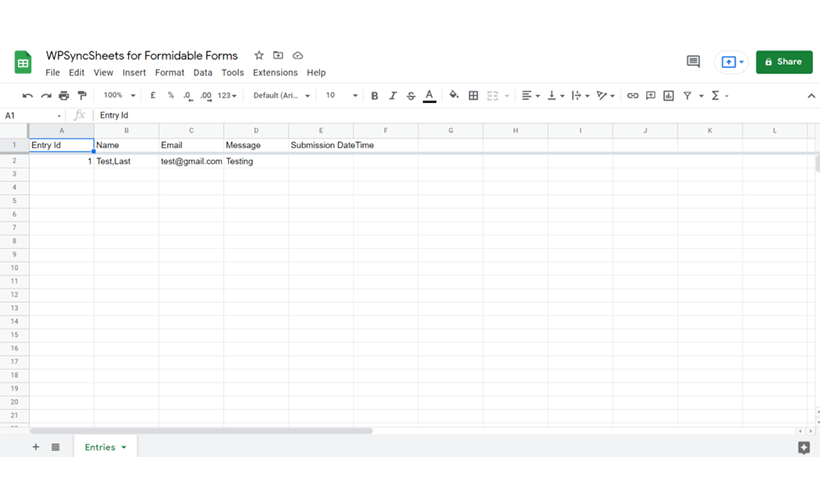Image resolution: width=820 pixels, height=500 pixels.
Task: Open zoom level 100% dropdown
Action: 119,95
